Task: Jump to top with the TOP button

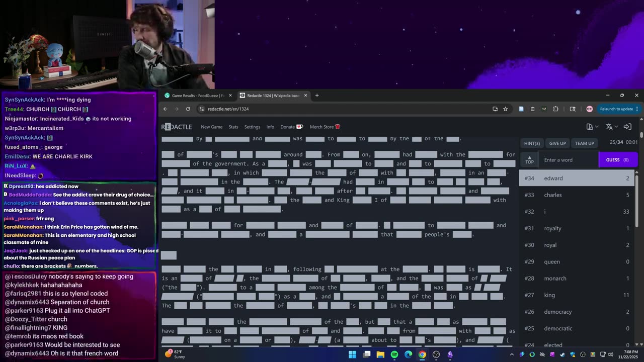Action: [x=529, y=160]
